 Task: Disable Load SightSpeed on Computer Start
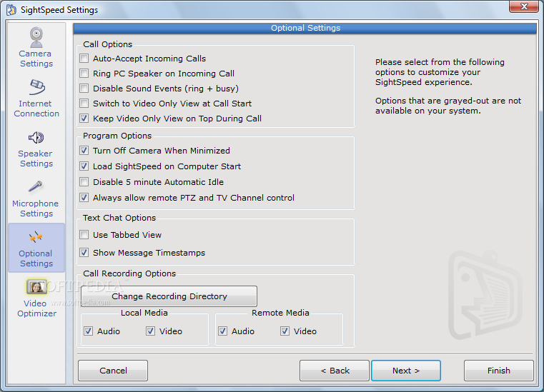[x=84, y=166]
